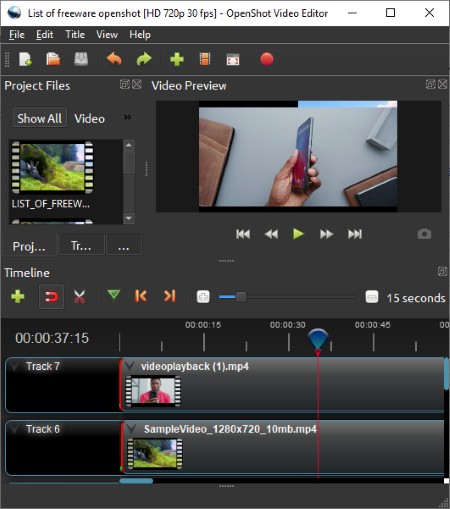
Task: Enable the razor scissors tool
Action: (79, 296)
